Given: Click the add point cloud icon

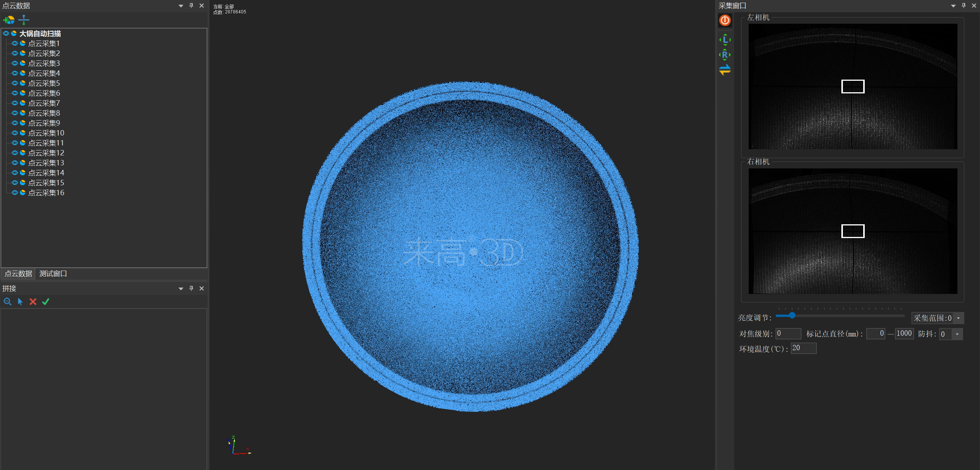Looking at the screenshot, I should pyautogui.click(x=8, y=20).
